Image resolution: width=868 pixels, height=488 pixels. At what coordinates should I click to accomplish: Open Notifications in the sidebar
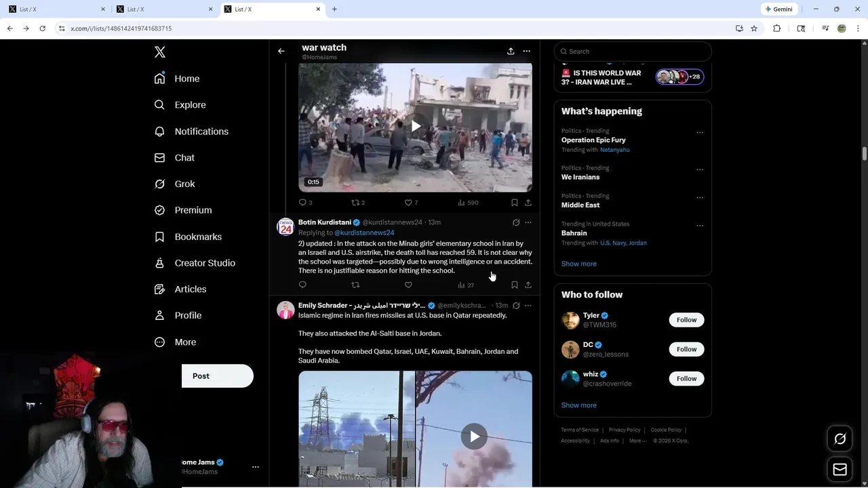(191, 131)
